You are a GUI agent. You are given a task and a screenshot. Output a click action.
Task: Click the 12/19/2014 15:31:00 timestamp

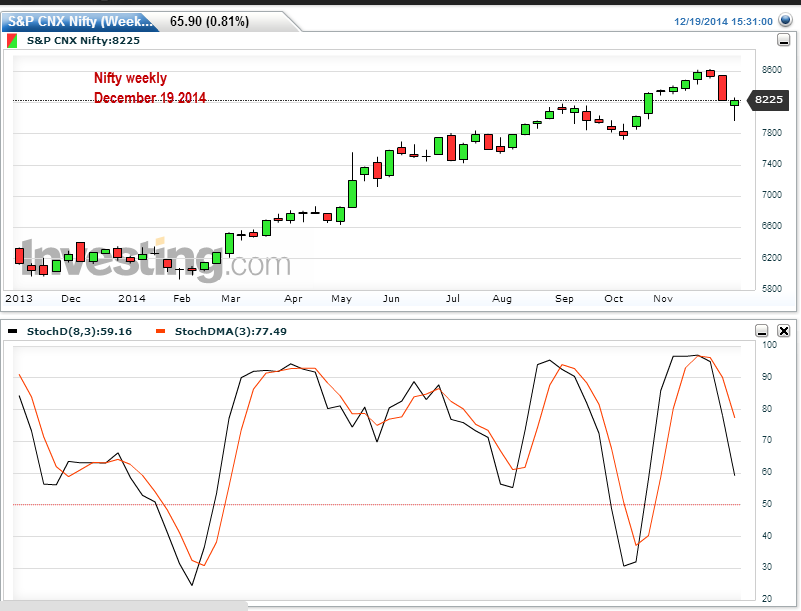coord(723,21)
